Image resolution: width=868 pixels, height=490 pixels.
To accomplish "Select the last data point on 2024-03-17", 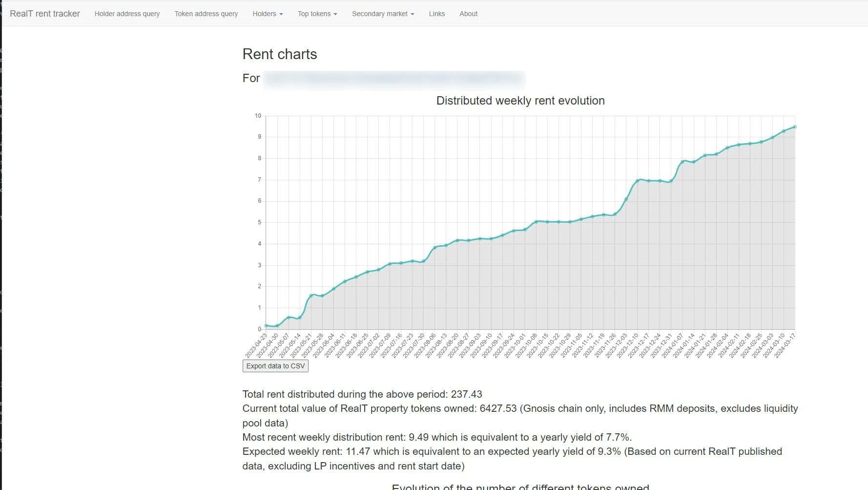I will point(795,127).
